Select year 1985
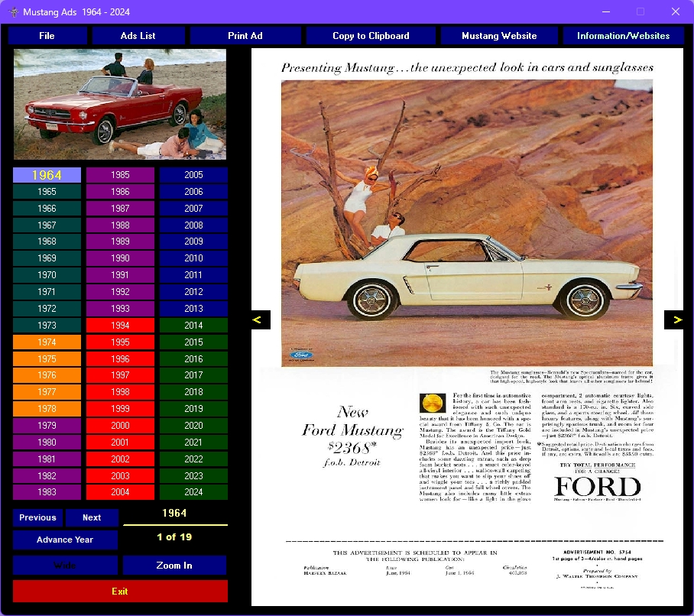 coord(121,175)
